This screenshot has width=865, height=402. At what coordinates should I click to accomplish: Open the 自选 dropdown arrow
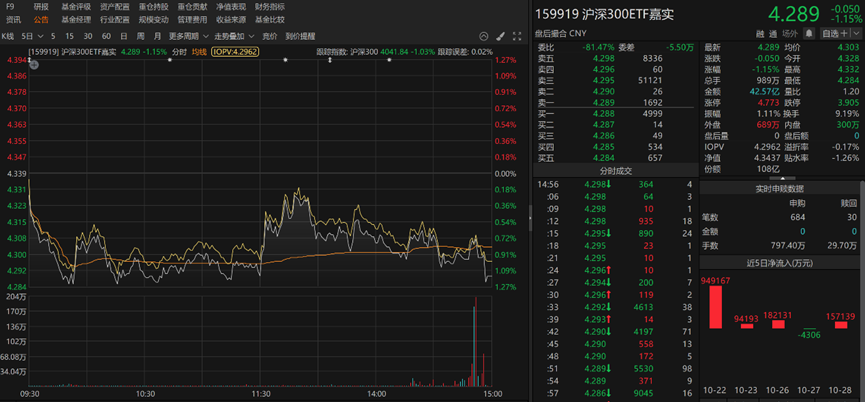click(x=856, y=34)
